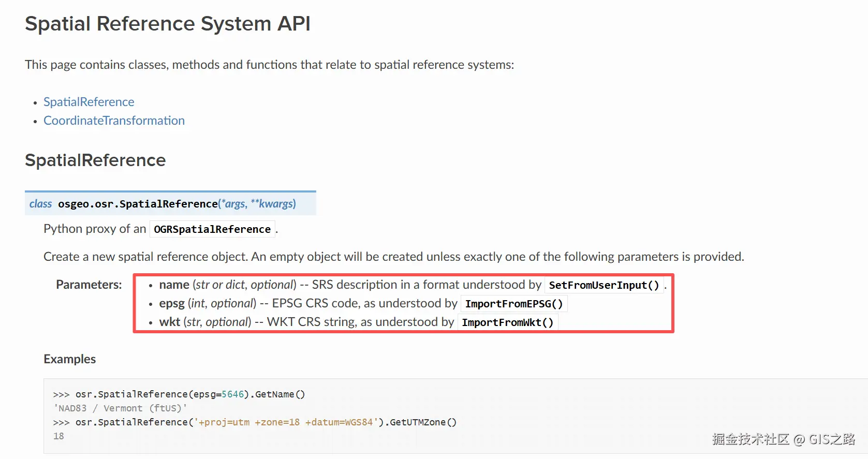
Task: Click the GetName() call in example code
Action: pos(279,394)
